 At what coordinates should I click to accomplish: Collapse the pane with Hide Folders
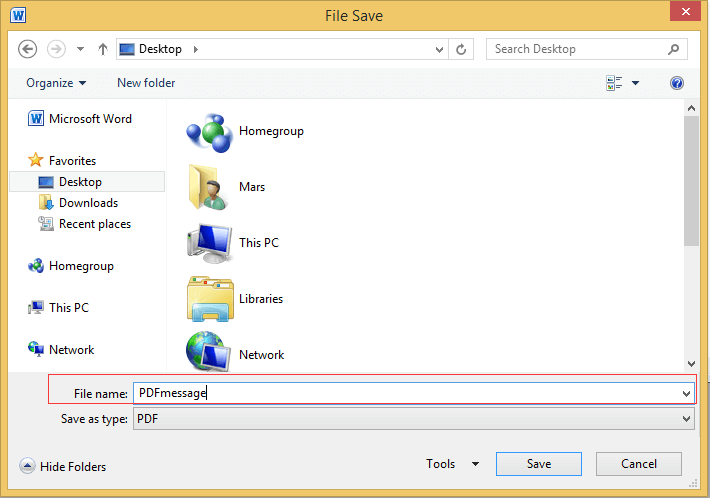point(62,466)
